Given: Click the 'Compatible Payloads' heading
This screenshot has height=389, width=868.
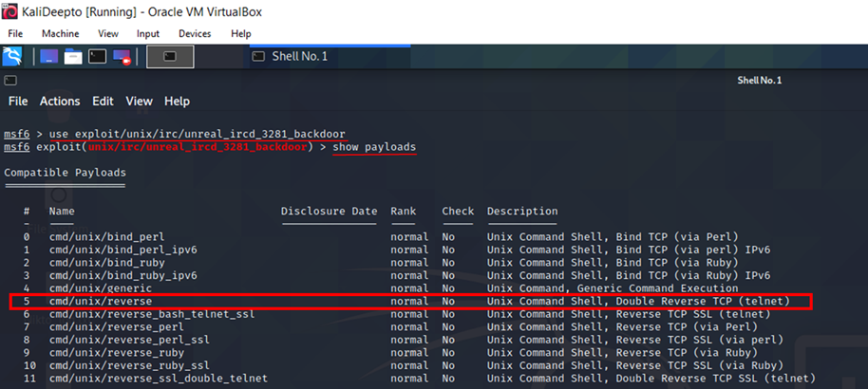Looking at the screenshot, I should pyautogui.click(x=65, y=172).
